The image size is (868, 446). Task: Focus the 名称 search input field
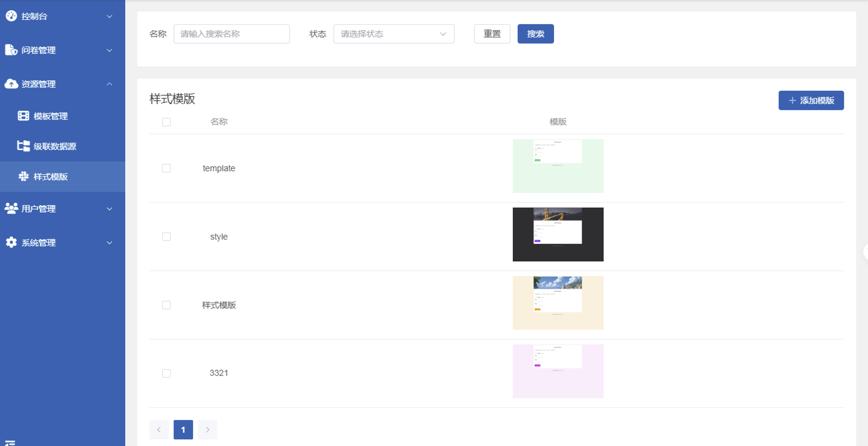(232, 34)
